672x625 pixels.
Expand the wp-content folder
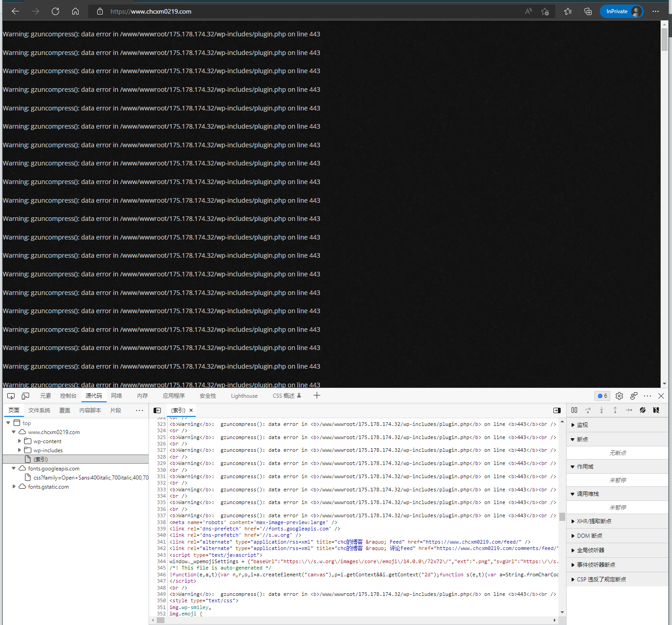pos(20,441)
